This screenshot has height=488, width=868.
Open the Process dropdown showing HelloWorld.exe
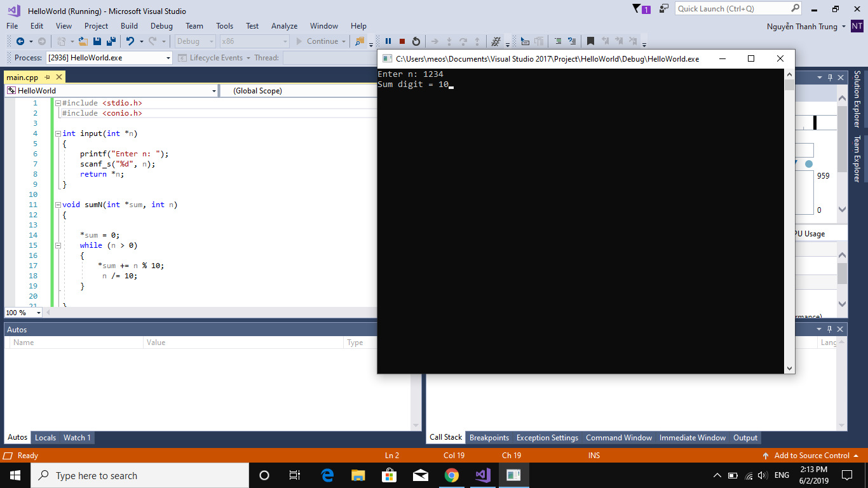pos(109,58)
